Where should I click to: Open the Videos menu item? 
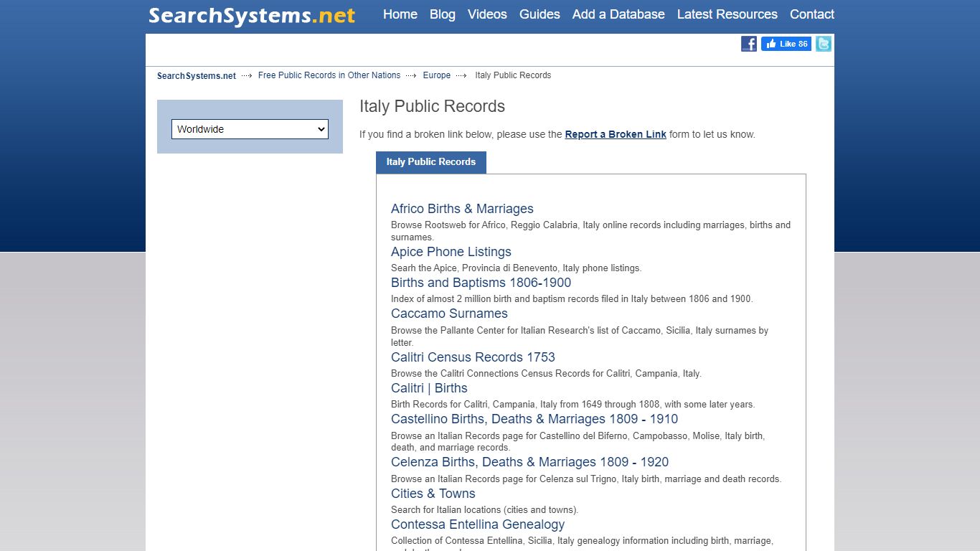487,14
